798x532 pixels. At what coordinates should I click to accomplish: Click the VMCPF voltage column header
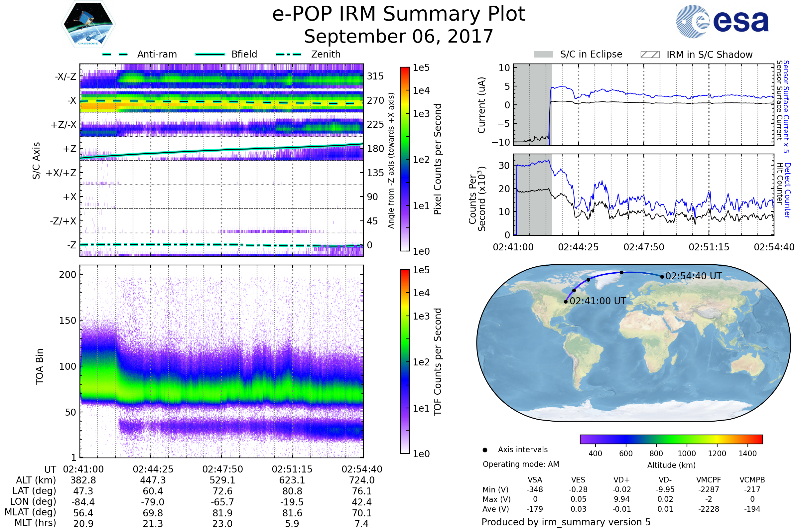pyautogui.click(x=709, y=480)
